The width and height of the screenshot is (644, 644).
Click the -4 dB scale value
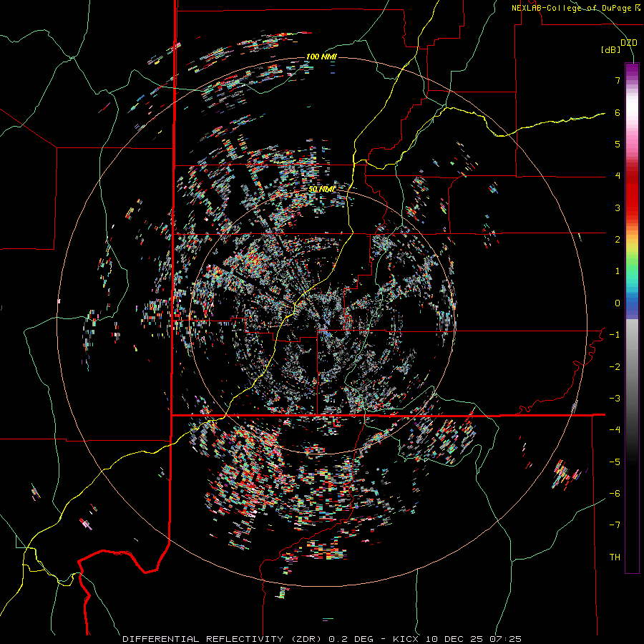(615, 430)
